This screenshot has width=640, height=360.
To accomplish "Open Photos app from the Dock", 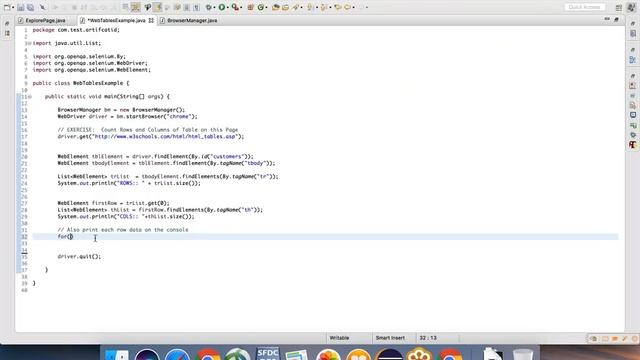I will point(328,355).
